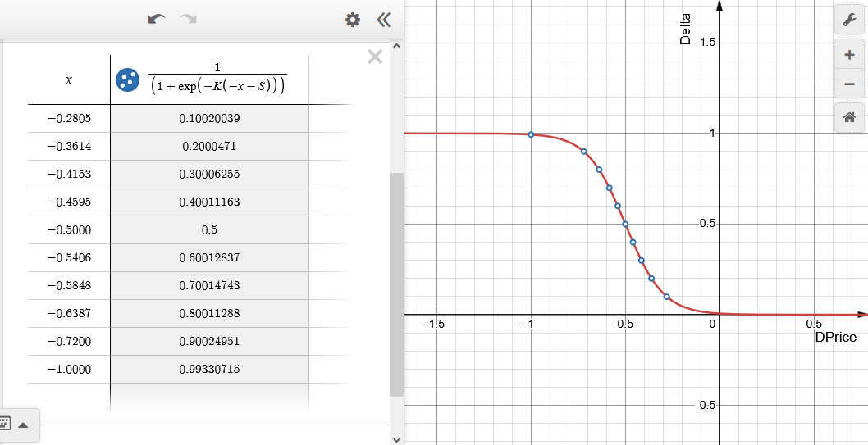This screenshot has width=868, height=445.
Task: Open graph settings wrench icon
Action: point(849,20)
